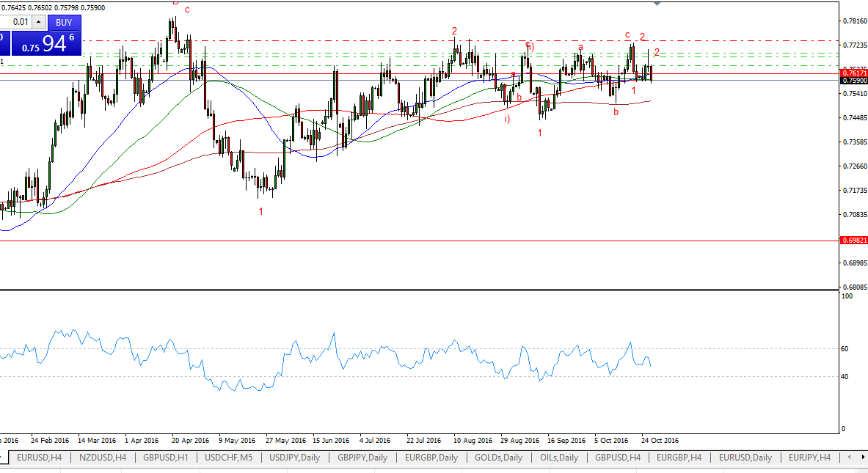
Task: Open the EURGBP,H4 chart tab
Action: (679, 458)
